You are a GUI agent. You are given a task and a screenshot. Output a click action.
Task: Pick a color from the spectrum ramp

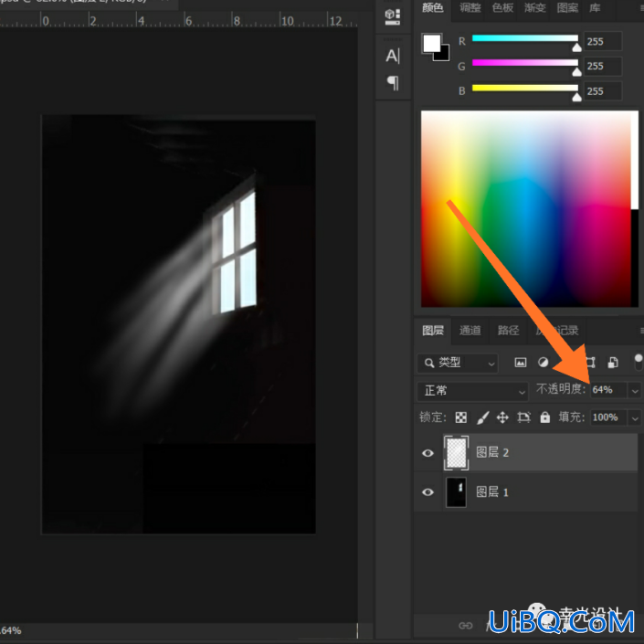click(x=526, y=208)
